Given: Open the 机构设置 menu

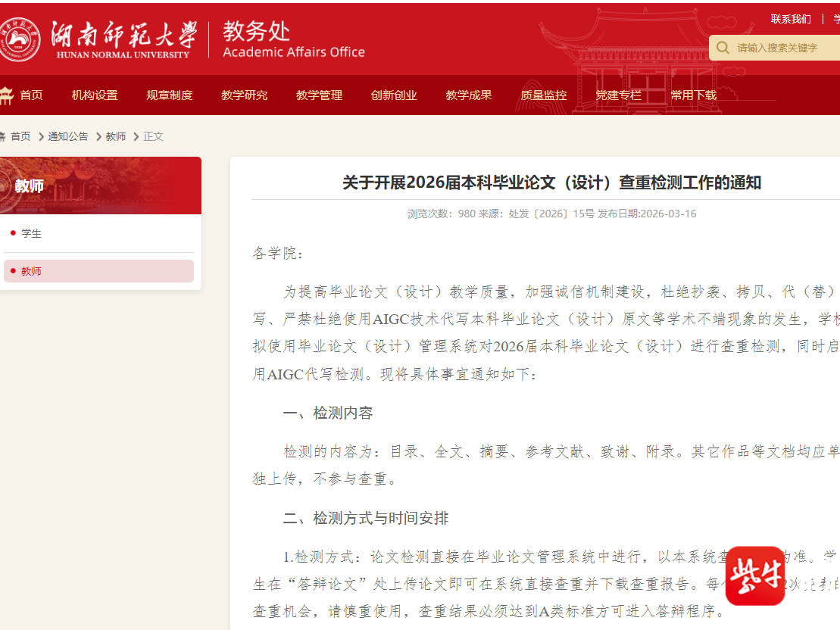Looking at the screenshot, I should coord(95,95).
